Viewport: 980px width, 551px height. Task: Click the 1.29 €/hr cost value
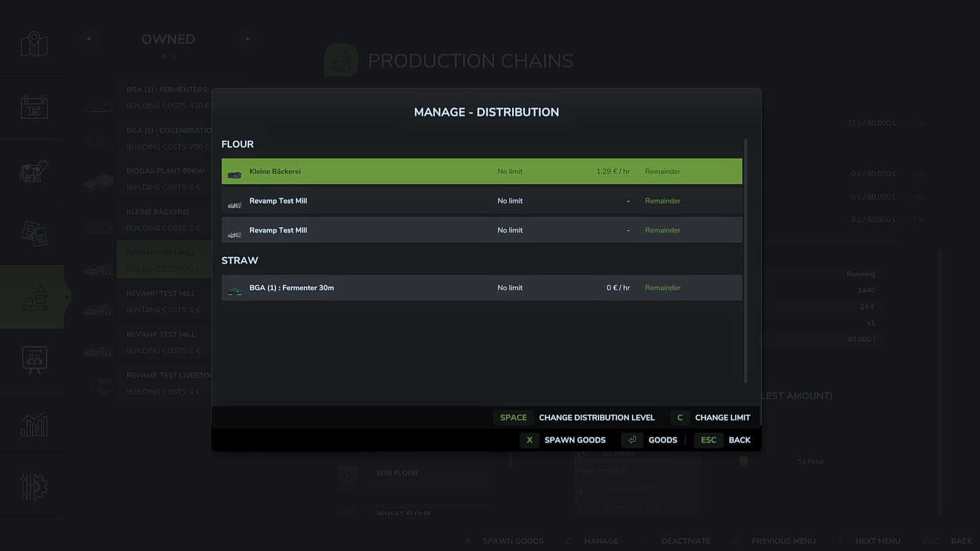point(612,171)
